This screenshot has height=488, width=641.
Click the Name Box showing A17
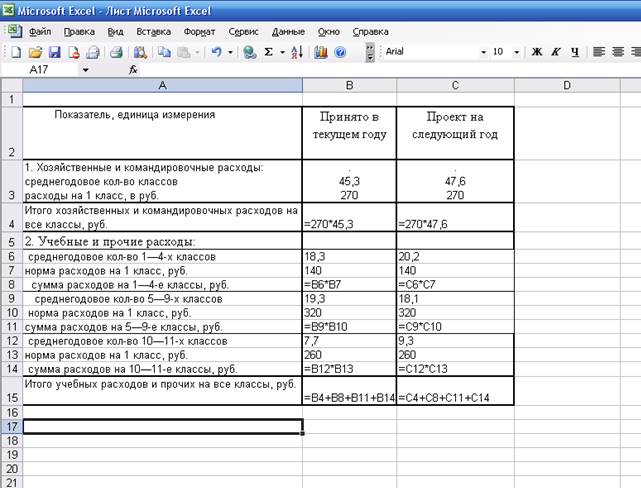click(39, 70)
